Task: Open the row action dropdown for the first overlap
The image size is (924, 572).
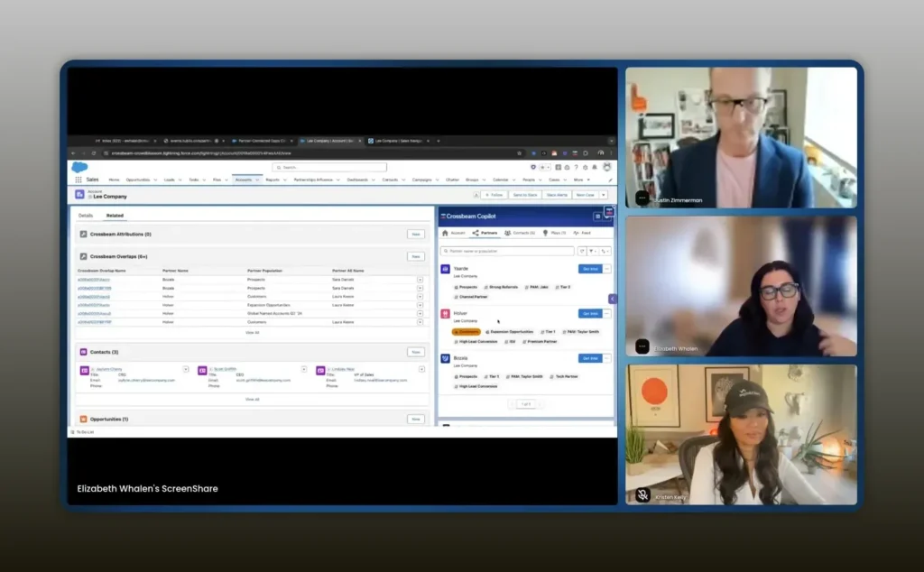Action: [420, 280]
